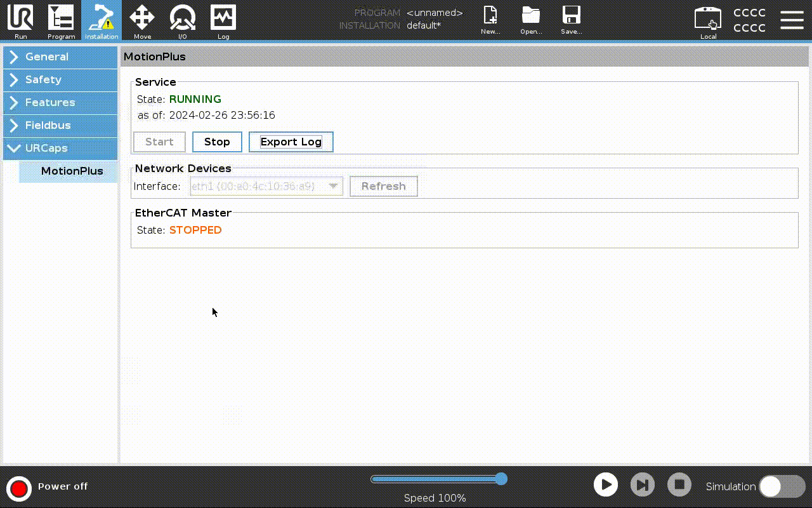This screenshot has width=812, height=508.
Task: Expand the Fieldbus section
Action: [x=60, y=126]
